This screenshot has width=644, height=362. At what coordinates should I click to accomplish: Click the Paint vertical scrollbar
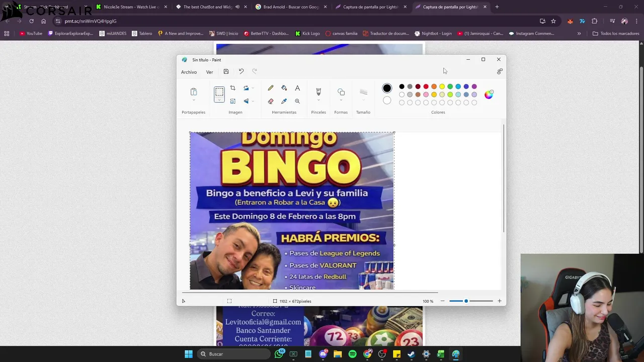click(504, 178)
